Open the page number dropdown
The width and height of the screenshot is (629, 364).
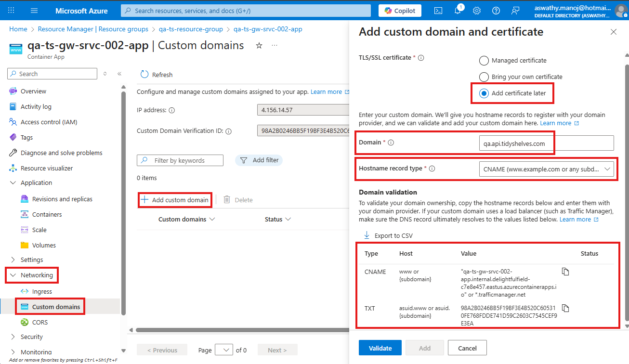pos(224,350)
